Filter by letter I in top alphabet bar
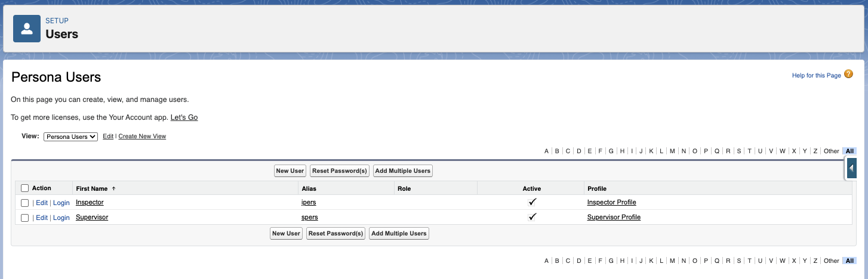This screenshot has height=279, width=868. [632, 151]
